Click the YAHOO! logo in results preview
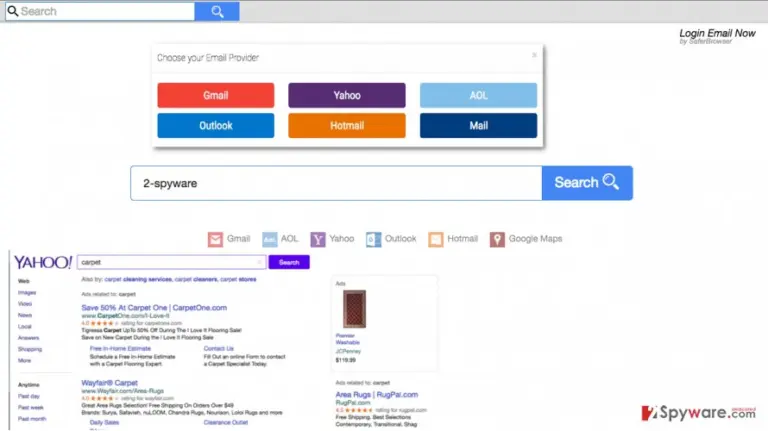Image resolution: width=768 pixels, height=431 pixels. 43,262
